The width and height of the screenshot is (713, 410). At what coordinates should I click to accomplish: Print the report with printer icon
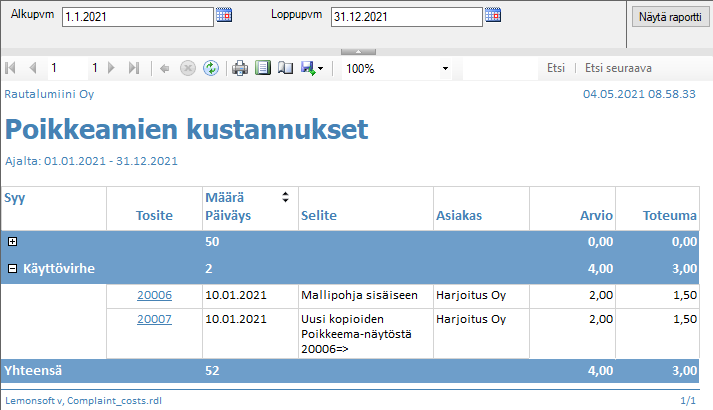pos(240,68)
